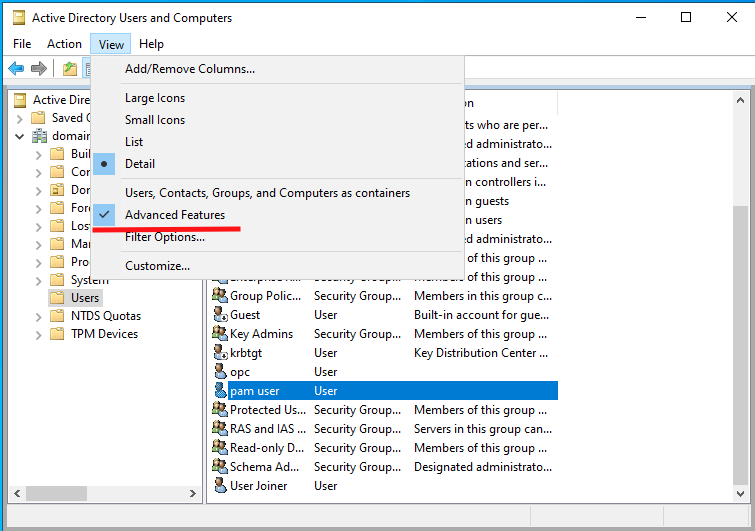The width and height of the screenshot is (755, 531).
Task: Click the Guest user icon
Action: [220, 314]
